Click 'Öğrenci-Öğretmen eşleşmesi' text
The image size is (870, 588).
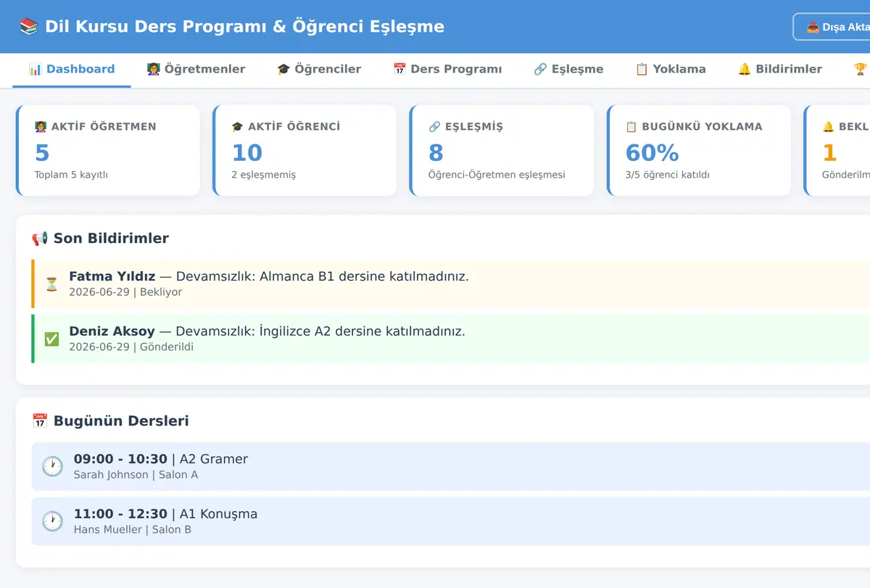point(497,175)
